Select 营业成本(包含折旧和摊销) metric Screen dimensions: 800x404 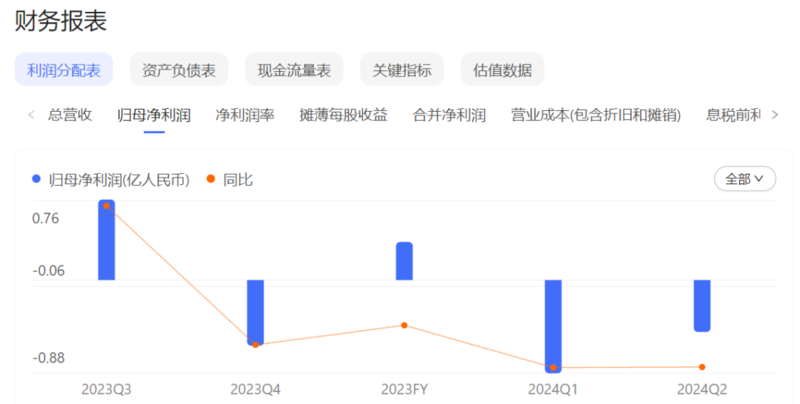(x=596, y=115)
